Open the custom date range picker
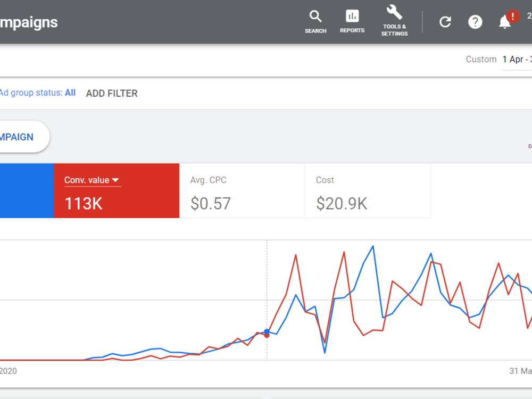The width and height of the screenshot is (532, 399). click(x=517, y=60)
